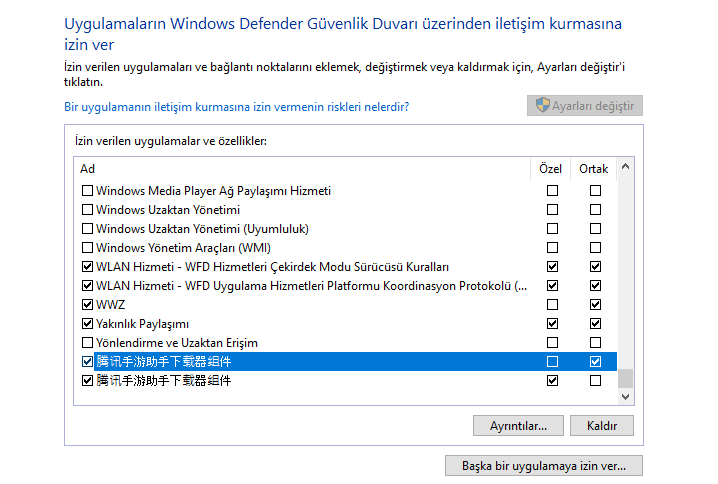Screen dimensions: 718x484
Task: Check Özel for Windows Media Player row
Action: coord(553,190)
